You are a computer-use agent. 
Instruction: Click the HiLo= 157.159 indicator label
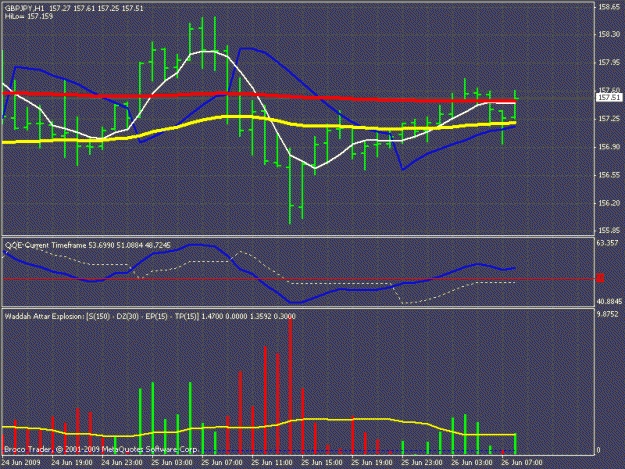(29, 16)
